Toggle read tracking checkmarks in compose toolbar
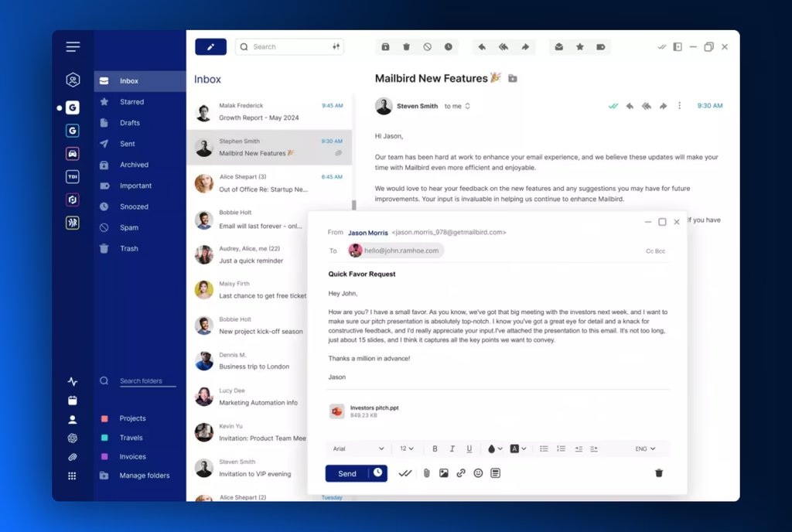The width and height of the screenshot is (792, 532). 405,473
